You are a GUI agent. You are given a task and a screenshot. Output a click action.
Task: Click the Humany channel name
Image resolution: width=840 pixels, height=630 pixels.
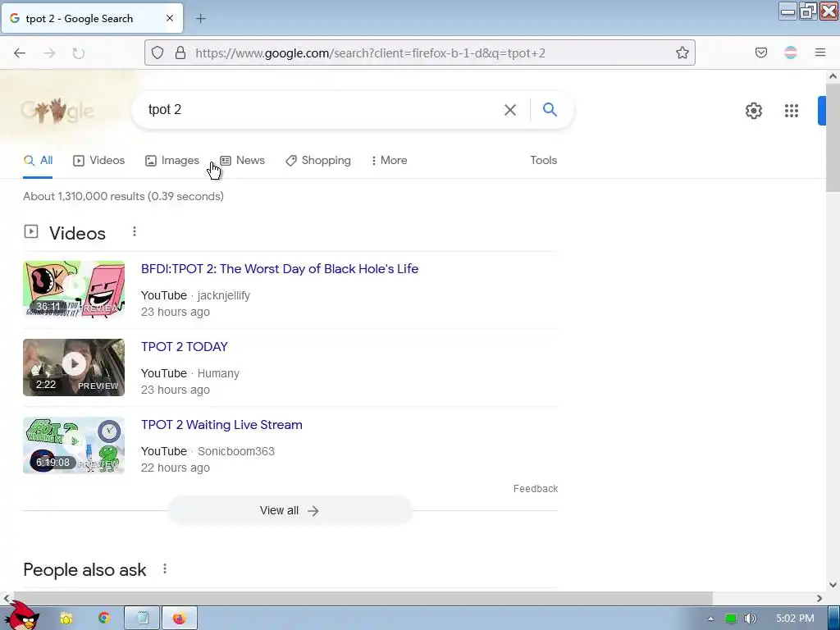(x=218, y=373)
